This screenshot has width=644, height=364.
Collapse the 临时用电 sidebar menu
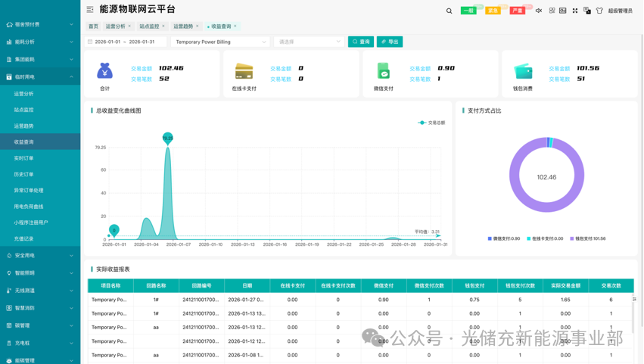[40, 76]
